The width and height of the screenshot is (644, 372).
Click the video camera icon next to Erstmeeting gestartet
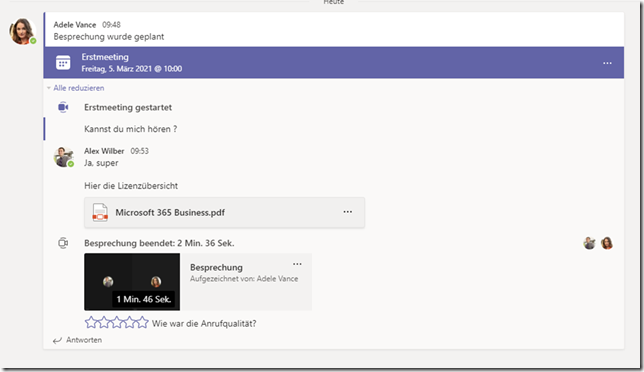tap(63, 107)
